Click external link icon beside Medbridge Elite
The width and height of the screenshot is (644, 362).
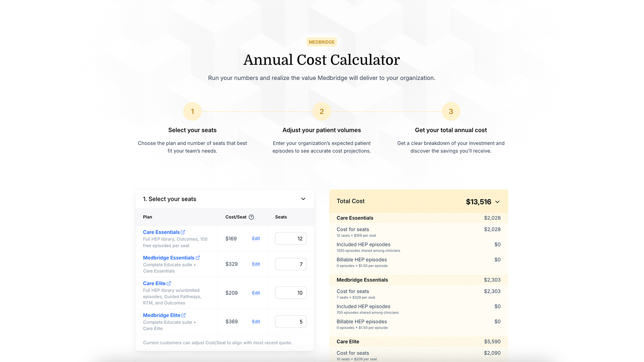(184, 315)
